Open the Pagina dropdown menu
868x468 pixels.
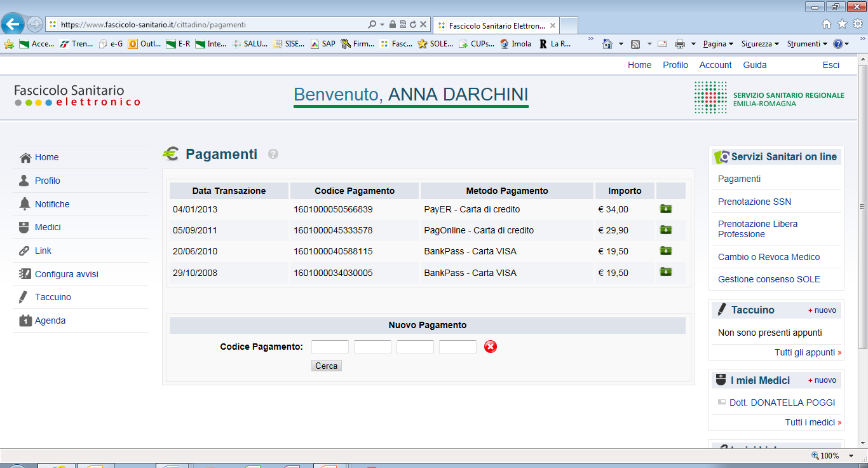click(x=718, y=44)
